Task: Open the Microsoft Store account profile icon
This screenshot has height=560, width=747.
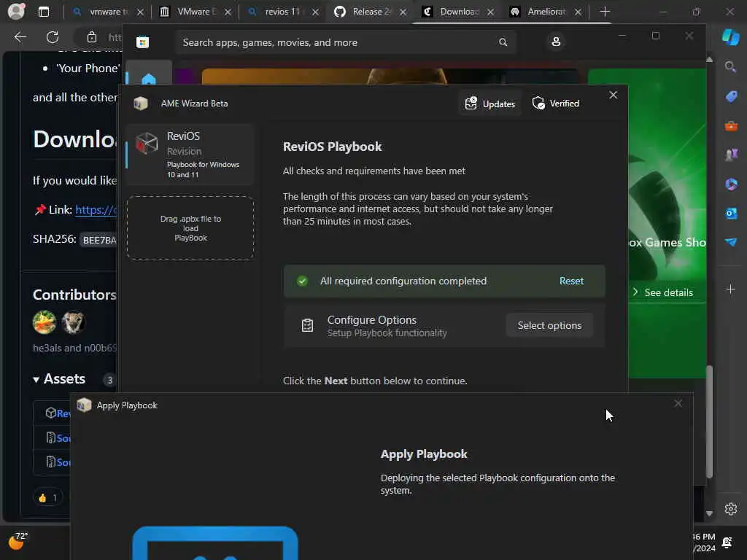Action: (556, 42)
